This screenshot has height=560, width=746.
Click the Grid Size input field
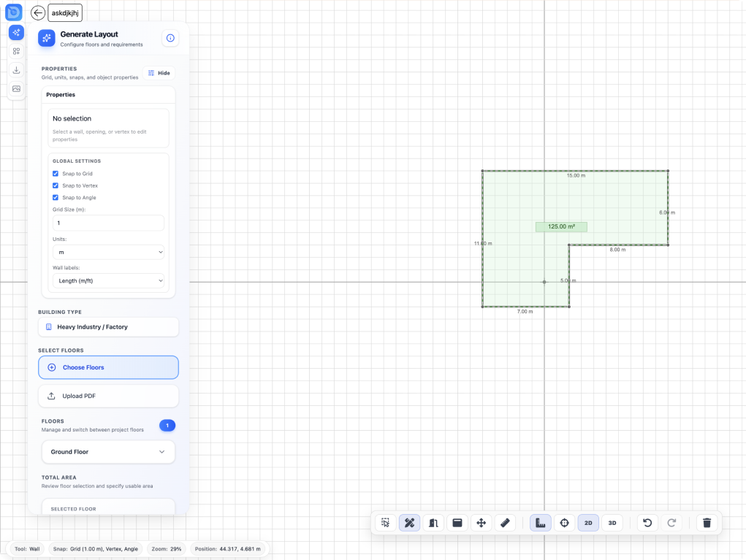108,223
